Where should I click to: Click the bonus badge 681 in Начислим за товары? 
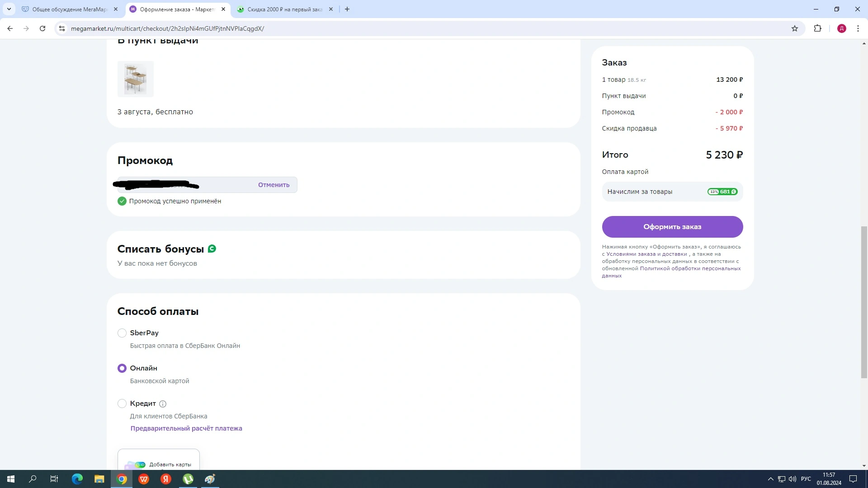pos(722,192)
